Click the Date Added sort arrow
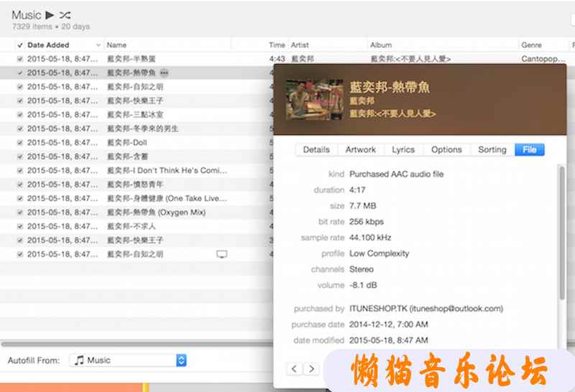 pos(98,45)
